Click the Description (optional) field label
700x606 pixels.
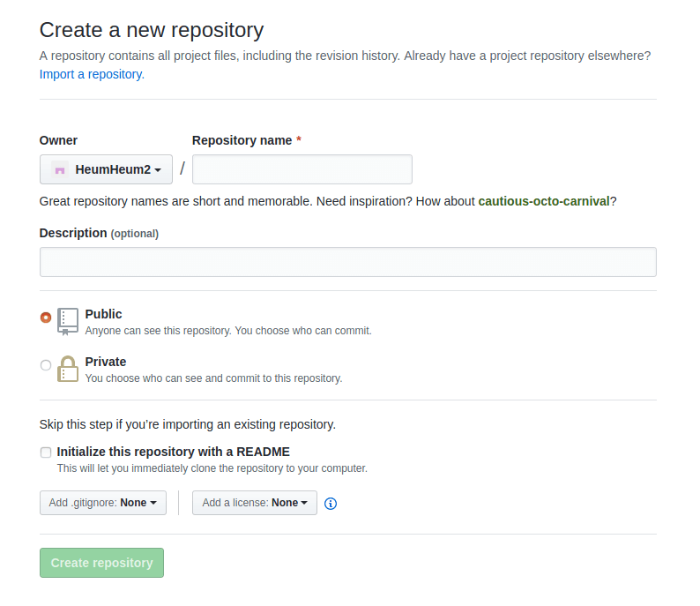coord(99,233)
